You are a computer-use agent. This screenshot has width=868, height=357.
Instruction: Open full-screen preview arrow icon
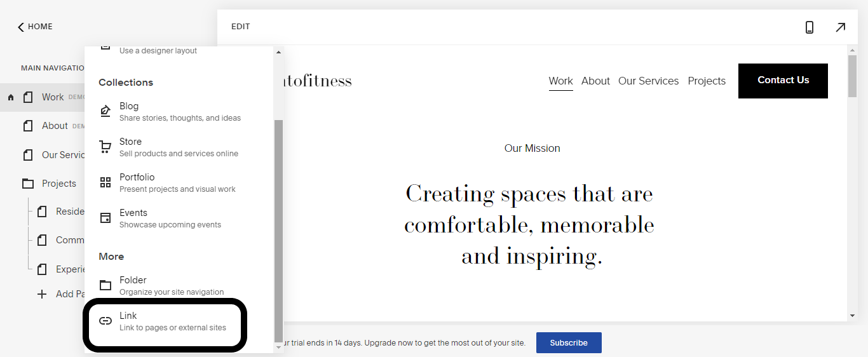click(x=840, y=27)
